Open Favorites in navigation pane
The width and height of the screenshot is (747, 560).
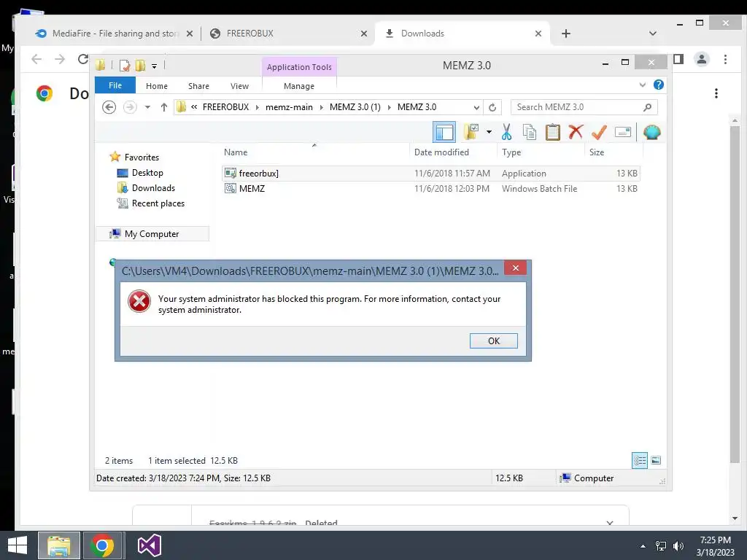[142, 157]
